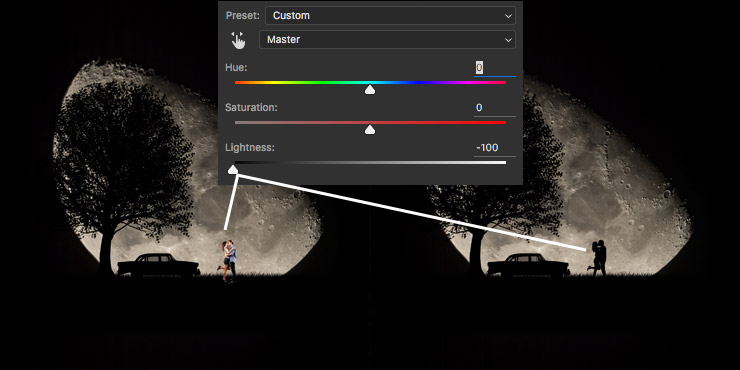
Task: Open the Preset dropdown showing Custom
Action: coord(390,16)
